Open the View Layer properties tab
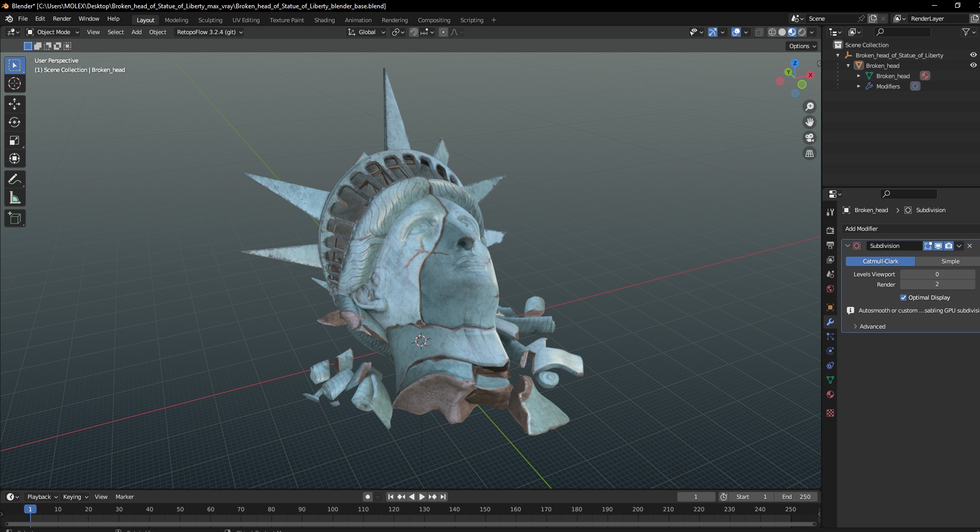The image size is (980, 532). point(830,259)
